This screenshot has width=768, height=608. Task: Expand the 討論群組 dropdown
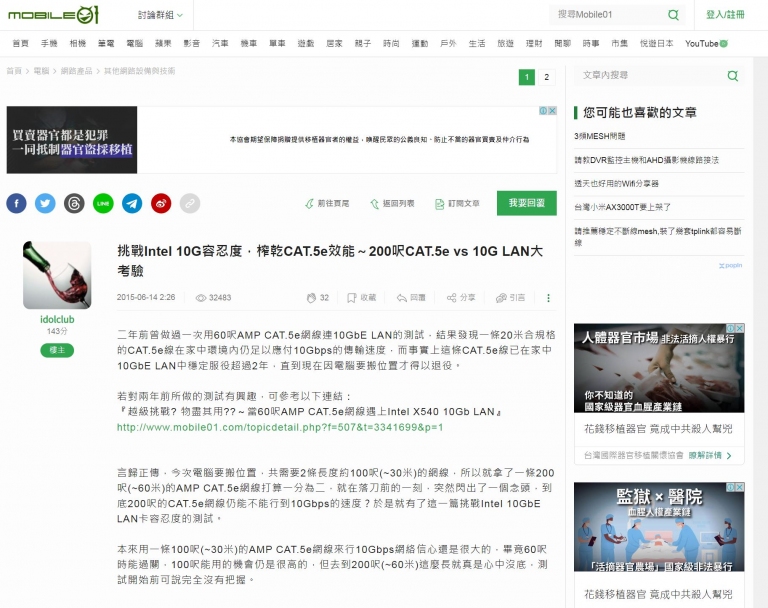coord(160,15)
